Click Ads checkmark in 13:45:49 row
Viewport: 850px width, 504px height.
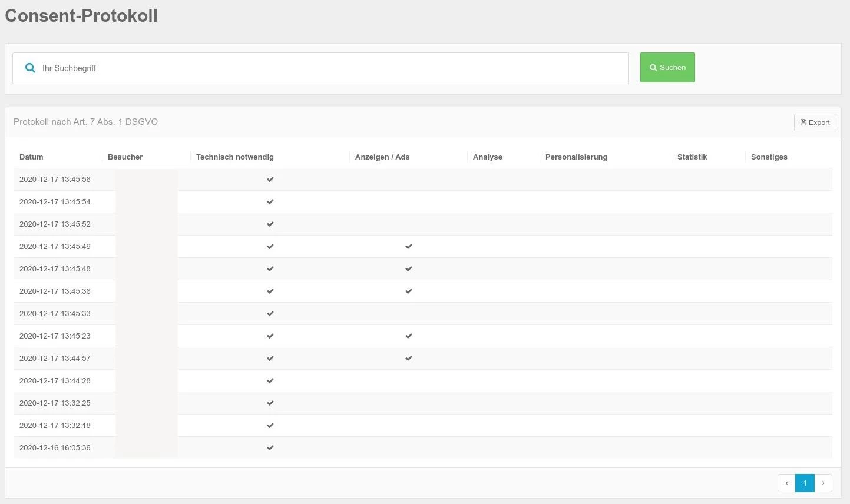click(408, 247)
